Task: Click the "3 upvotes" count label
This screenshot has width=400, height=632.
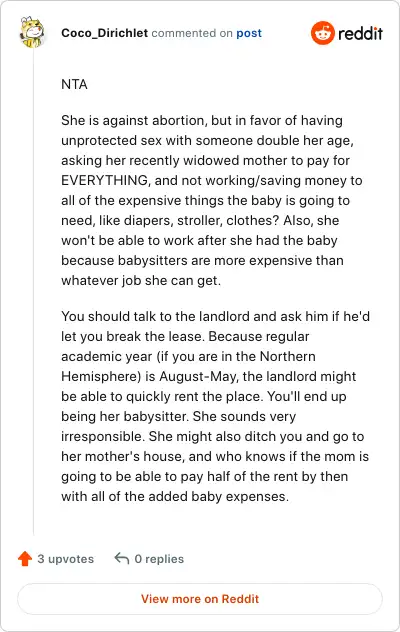Action: coord(66,559)
